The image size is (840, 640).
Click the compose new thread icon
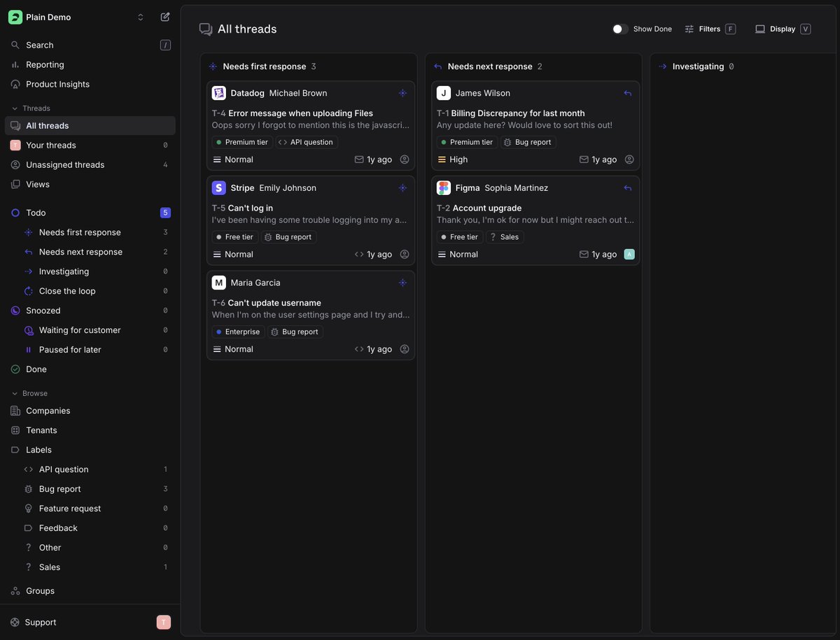(165, 17)
